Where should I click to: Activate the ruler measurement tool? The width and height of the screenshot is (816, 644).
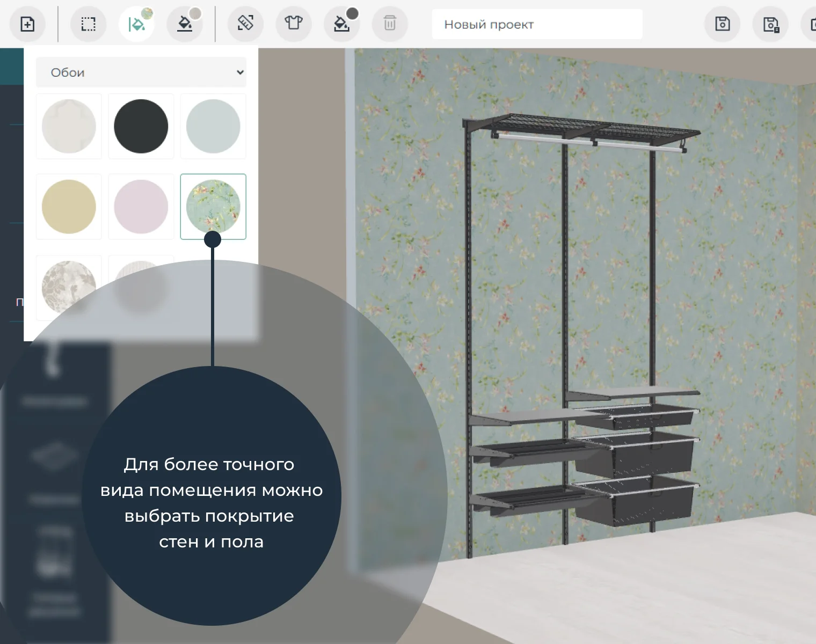click(245, 24)
